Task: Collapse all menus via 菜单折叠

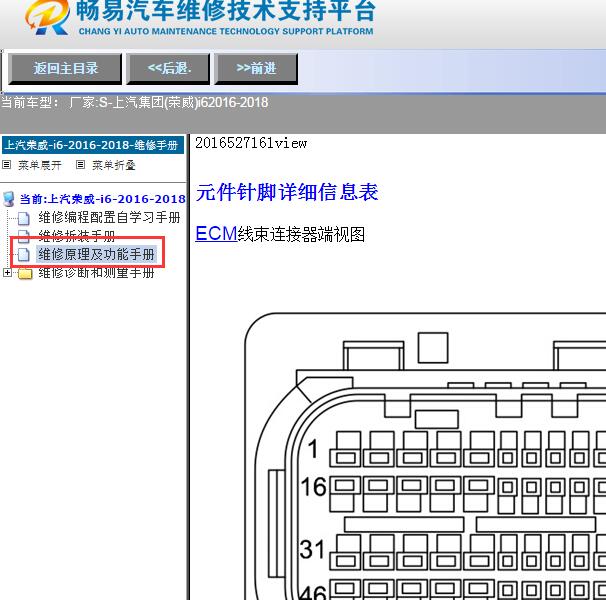Action: coord(114,165)
